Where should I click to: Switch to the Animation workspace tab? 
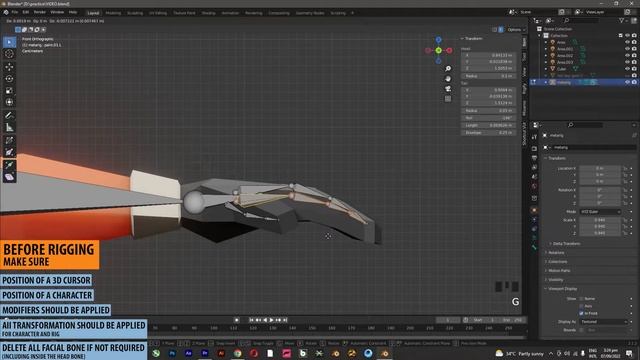click(230, 13)
